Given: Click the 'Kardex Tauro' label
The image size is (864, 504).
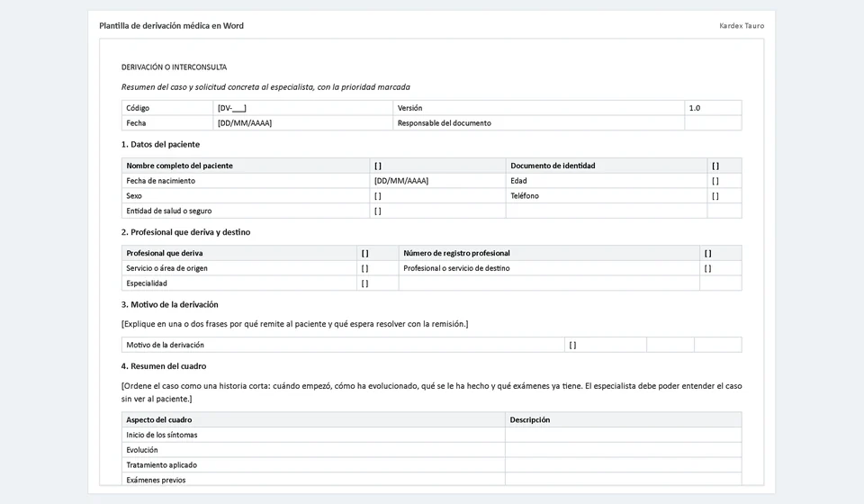Looking at the screenshot, I should click(x=742, y=26).
